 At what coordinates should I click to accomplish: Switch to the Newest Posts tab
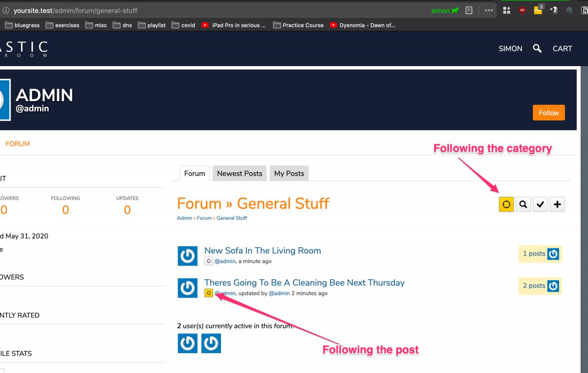point(239,173)
